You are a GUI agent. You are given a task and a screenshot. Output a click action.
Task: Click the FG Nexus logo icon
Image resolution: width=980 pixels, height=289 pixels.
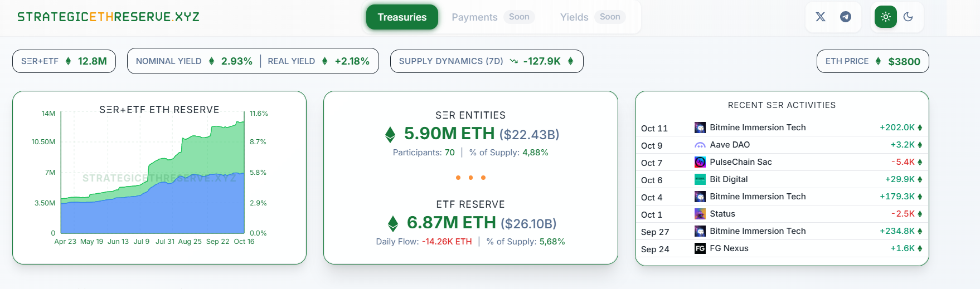(x=700, y=248)
